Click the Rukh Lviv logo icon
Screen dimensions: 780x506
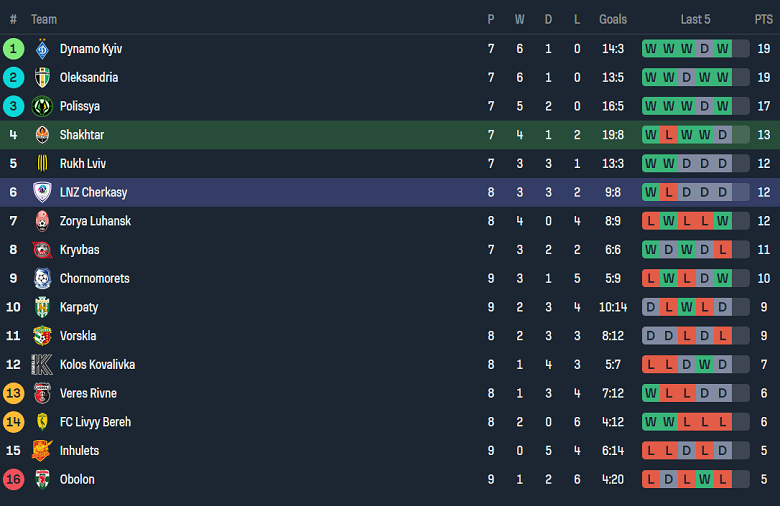pyautogui.click(x=42, y=164)
